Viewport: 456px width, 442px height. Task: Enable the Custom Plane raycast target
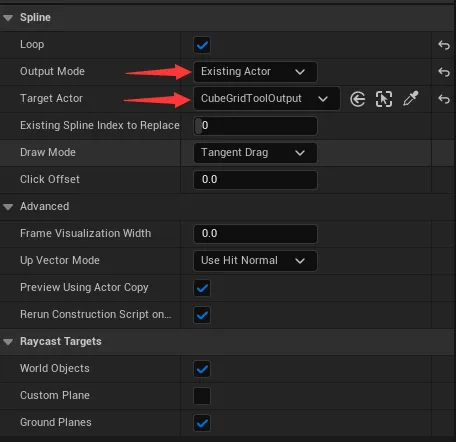tap(202, 396)
